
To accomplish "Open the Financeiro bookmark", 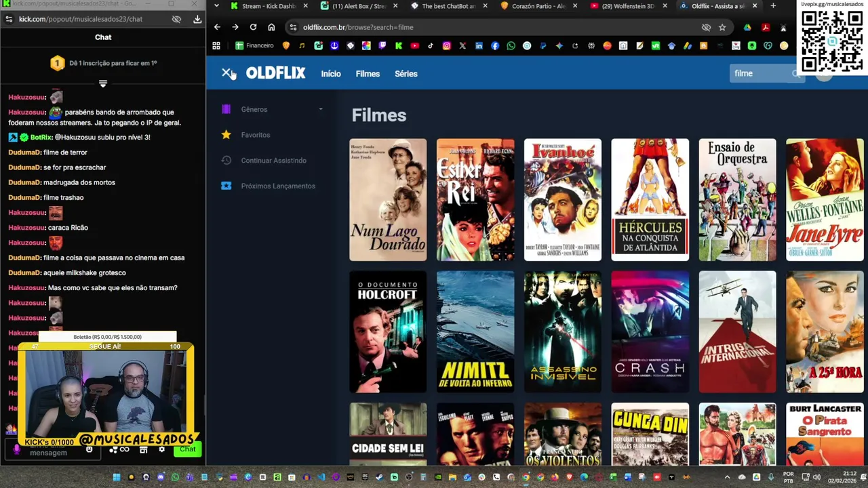I will click(254, 45).
